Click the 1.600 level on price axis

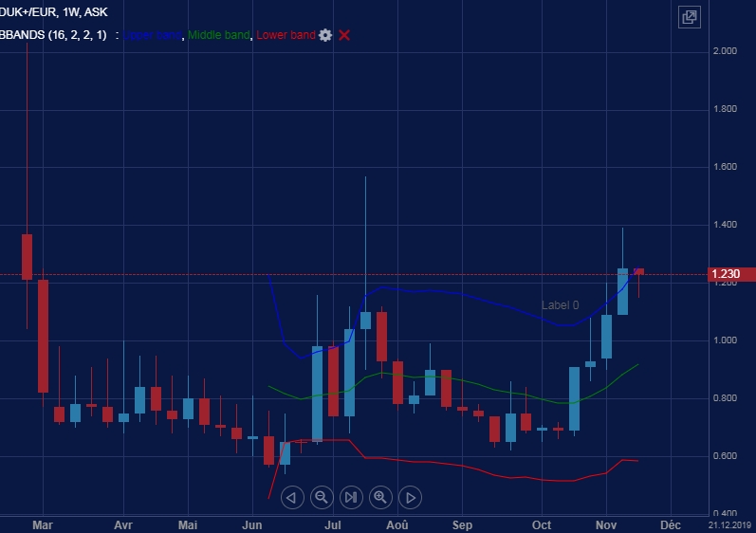coord(725,167)
